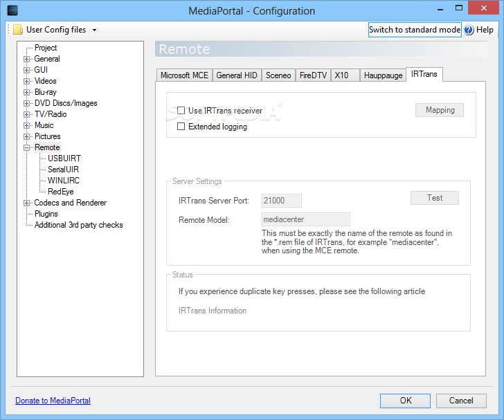Toggle Extended logging checkbox

(x=181, y=127)
